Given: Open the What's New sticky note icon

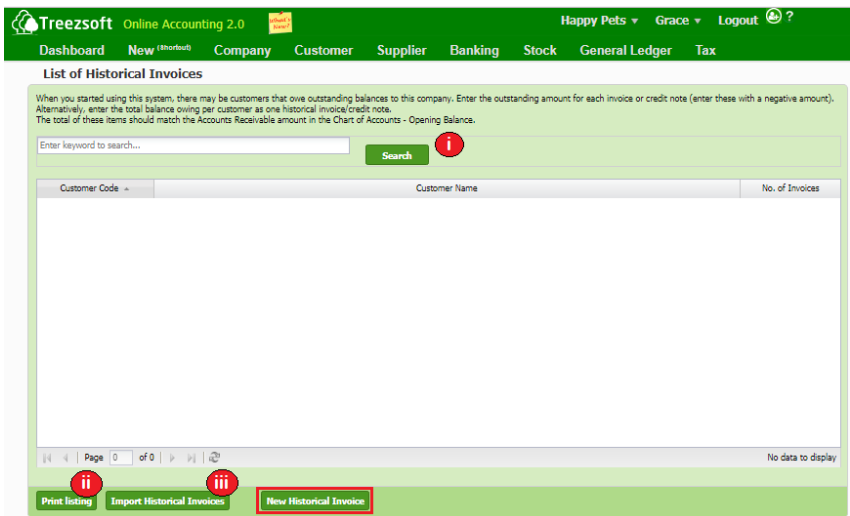Looking at the screenshot, I should [280, 22].
